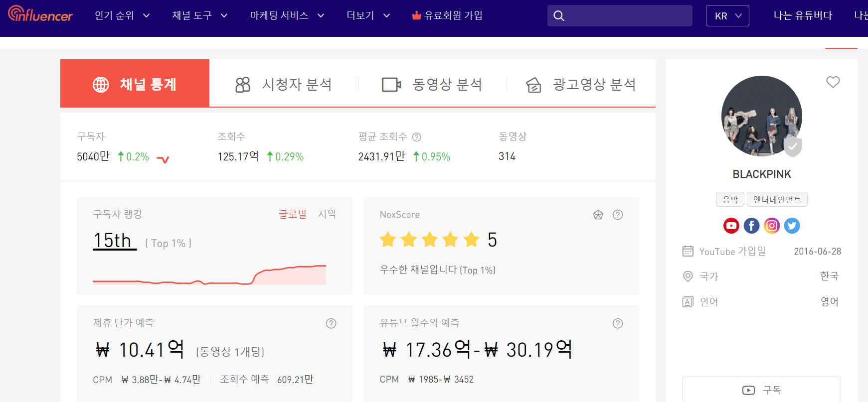This screenshot has height=402, width=868.
Task: Click the 314 video count
Action: [507, 156]
